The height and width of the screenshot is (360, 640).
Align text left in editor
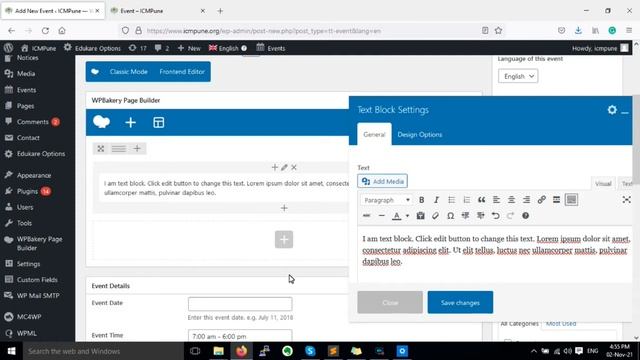496,200
